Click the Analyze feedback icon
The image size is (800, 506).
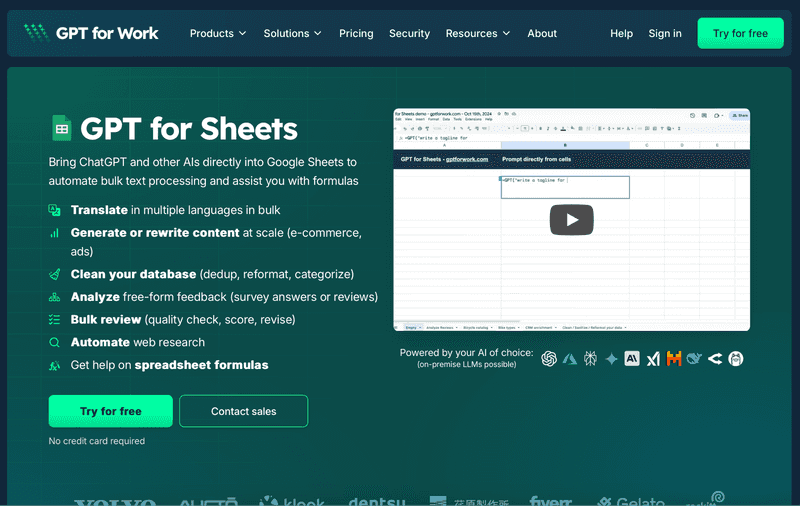[x=54, y=297]
